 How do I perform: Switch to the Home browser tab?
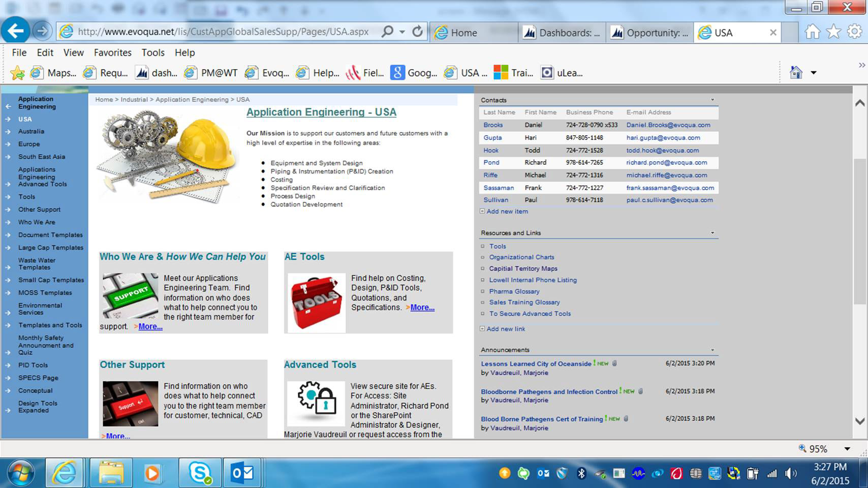click(x=474, y=33)
